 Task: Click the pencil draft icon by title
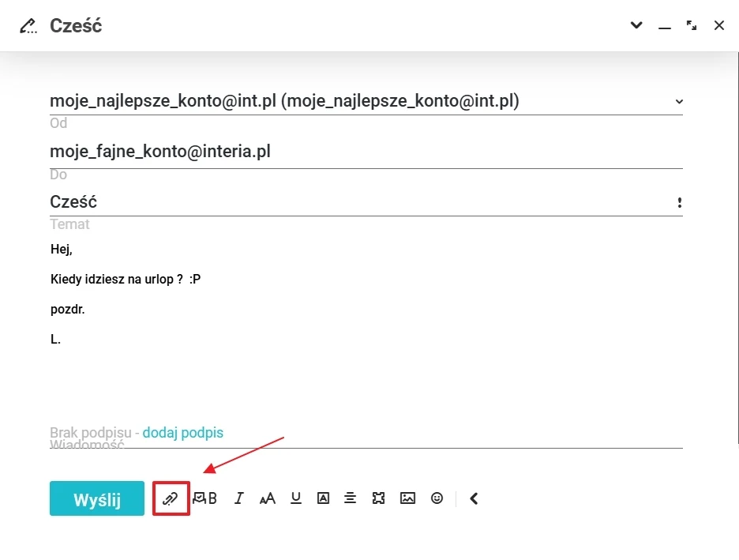tap(28, 25)
